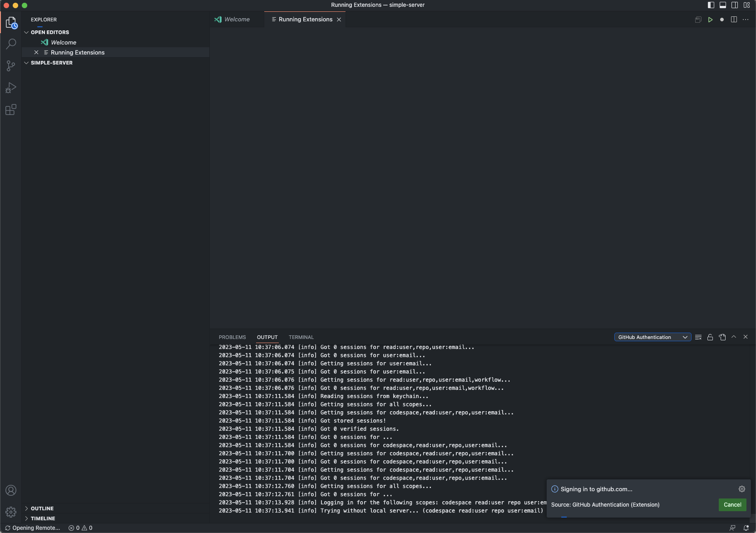Open the Explorer view
Viewport: 756px width, 533px height.
[11, 22]
